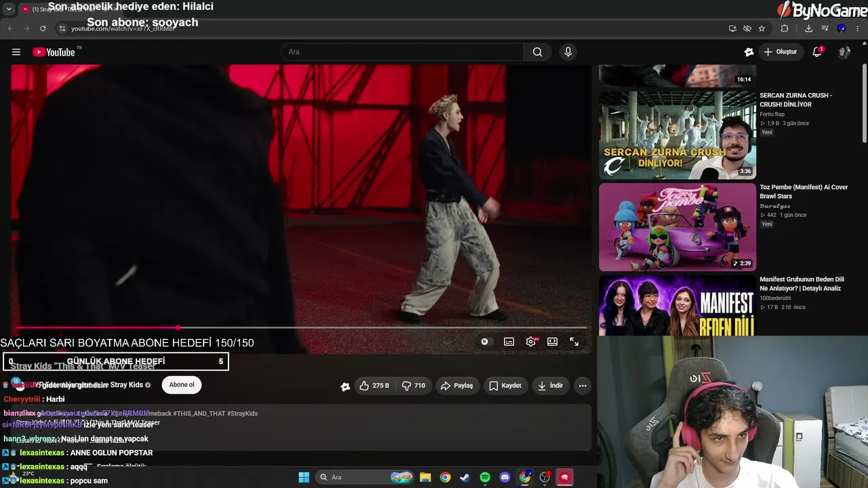Image resolution: width=868 pixels, height=488 pixels.
Task: Open the account avatar menu
Action: (x=844, y=52)
